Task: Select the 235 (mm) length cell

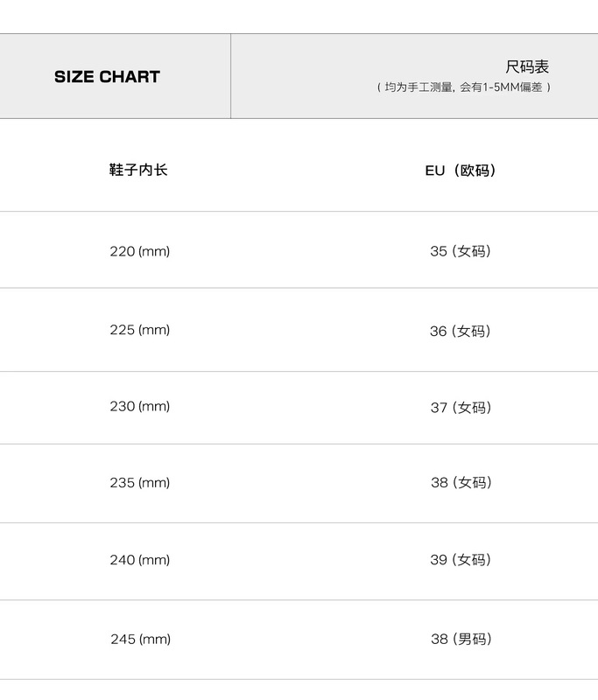Action: point(140,482)
